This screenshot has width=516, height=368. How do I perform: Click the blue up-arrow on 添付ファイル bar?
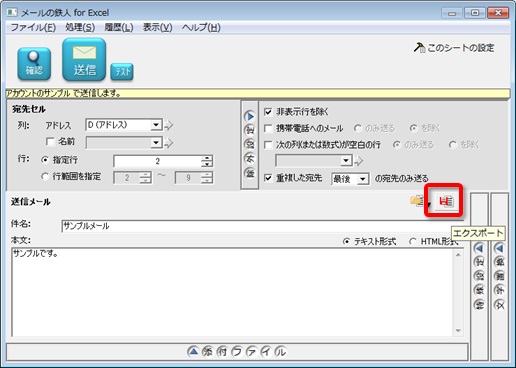(193, 352)
